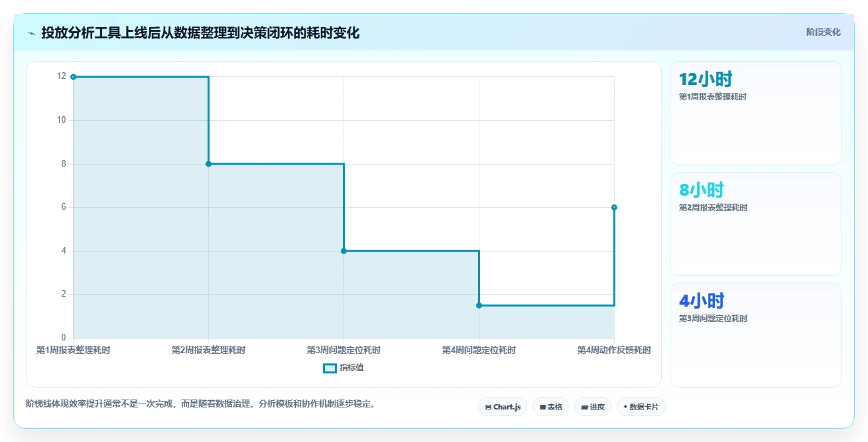This screenshot has width=868, height=442.
Task: Click the lightning icon beside the title
Action: click(x=31, y=33)
